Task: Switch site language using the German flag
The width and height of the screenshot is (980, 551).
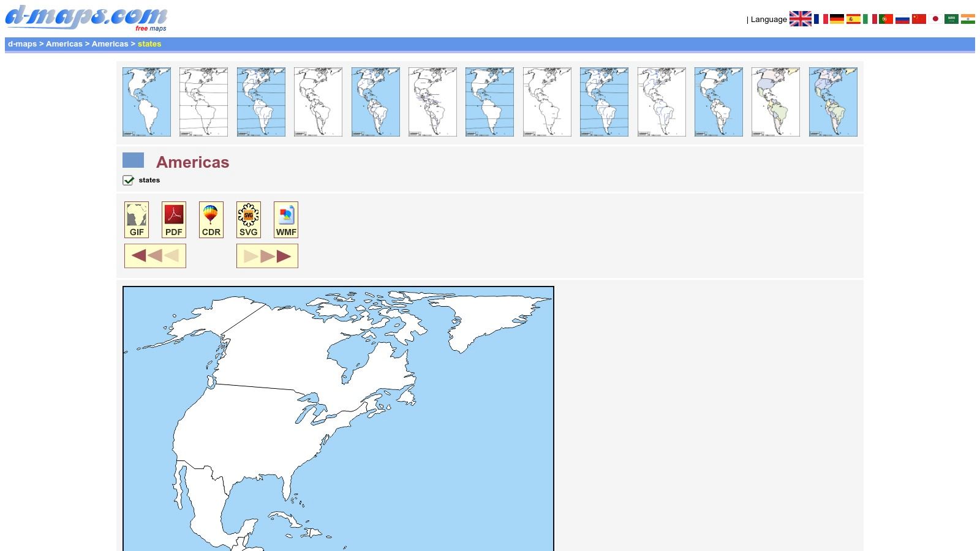Action: [835, 18]
